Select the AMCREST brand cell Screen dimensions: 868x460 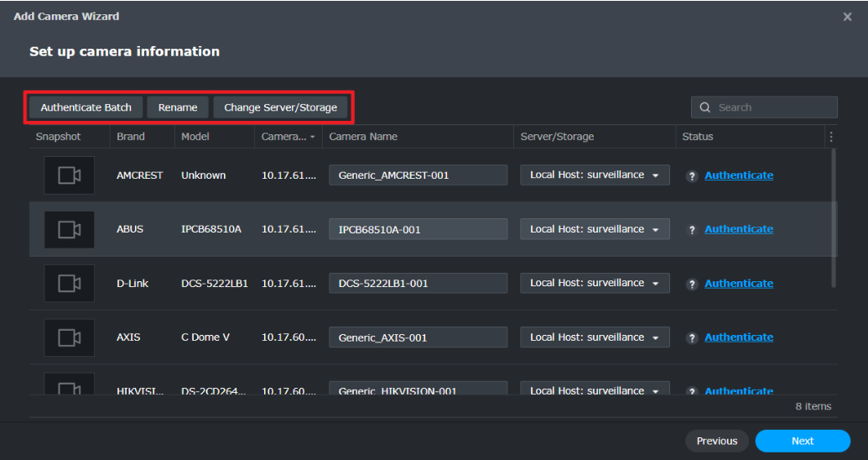[139, 175]
